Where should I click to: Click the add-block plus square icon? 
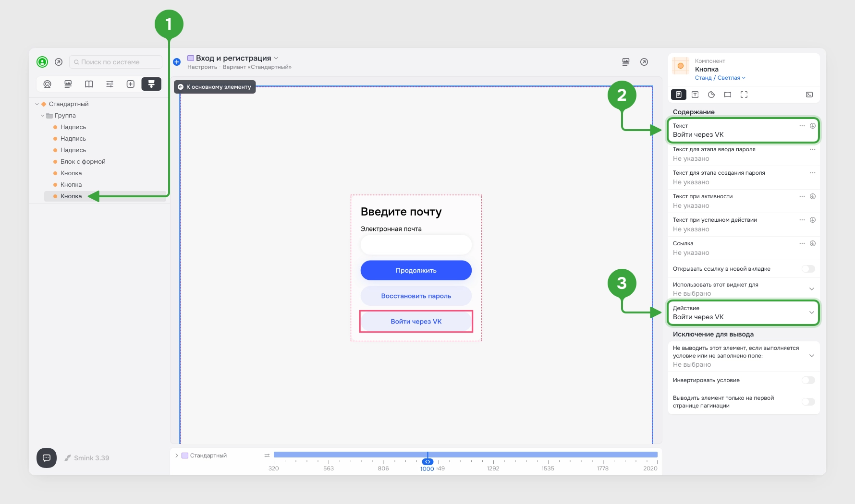130,84
